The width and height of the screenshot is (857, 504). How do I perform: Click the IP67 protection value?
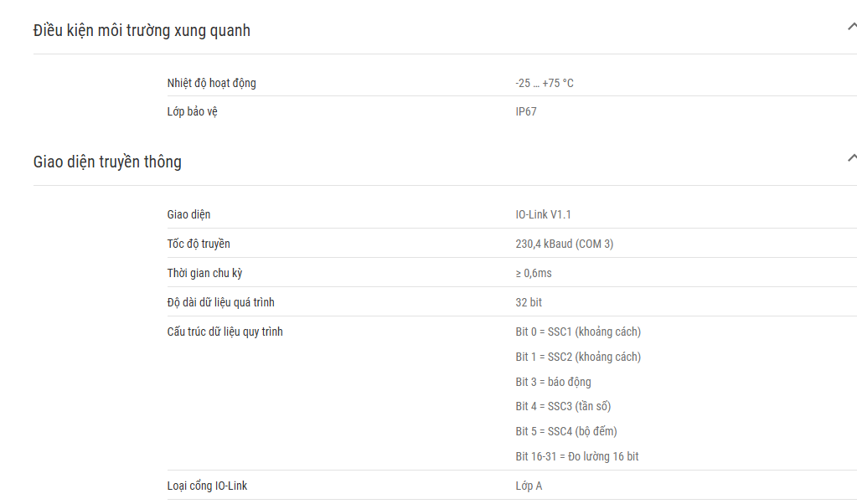pyautogui.click(x=526, y=111)
